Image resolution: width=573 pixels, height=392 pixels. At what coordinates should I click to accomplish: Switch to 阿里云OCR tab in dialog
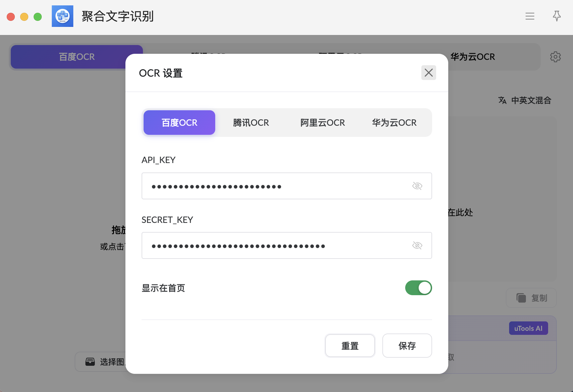[322, 123]
